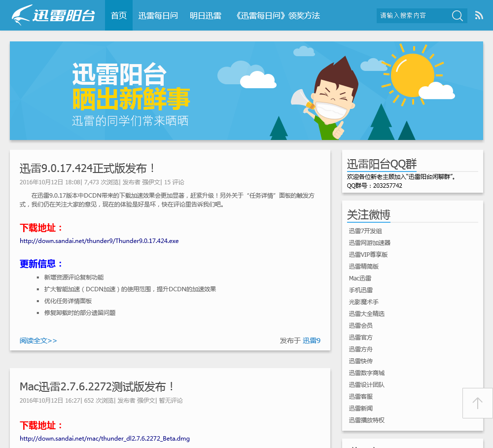
Task: Open 迅雷会员 weibo link
Action: tap(361, 326)
